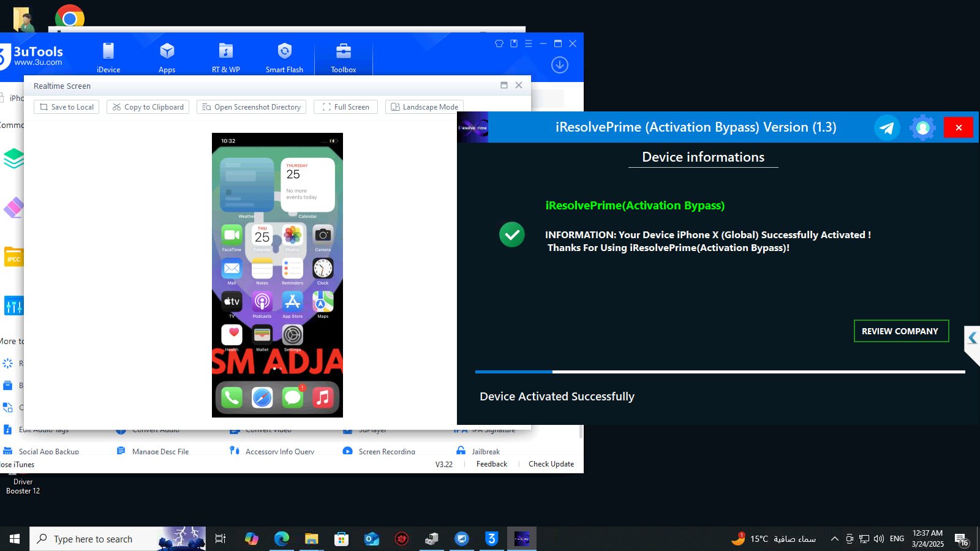The height and width of the screenshot is (551, 980).
Task: Open the Telegram link in iResolvePrime
Action: coord(886,127)
